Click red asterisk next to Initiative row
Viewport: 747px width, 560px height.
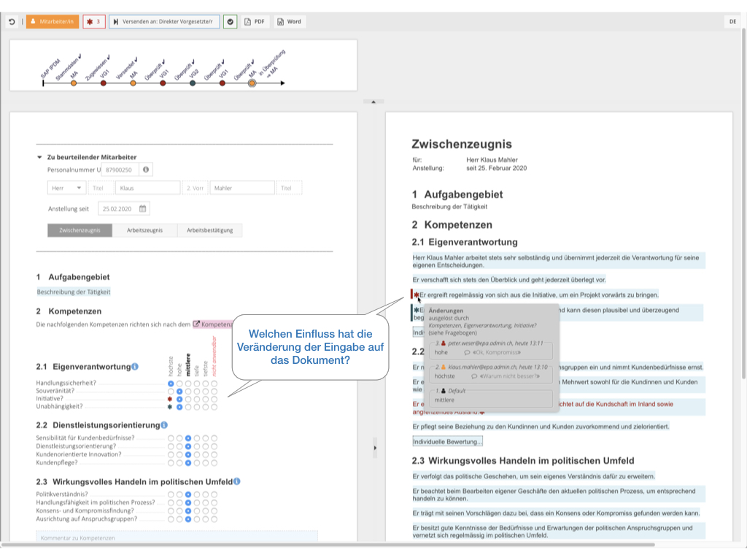(169, 399)
